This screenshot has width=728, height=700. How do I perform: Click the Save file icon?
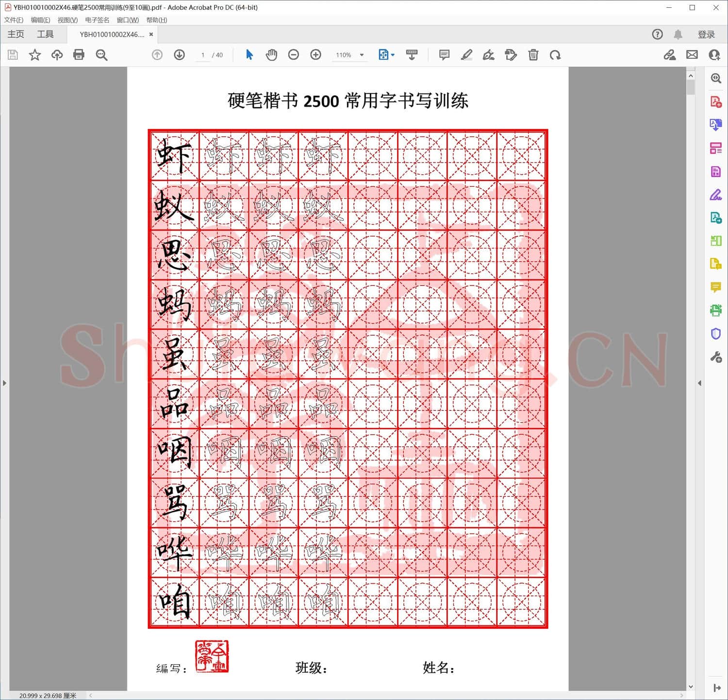(13, 55)
